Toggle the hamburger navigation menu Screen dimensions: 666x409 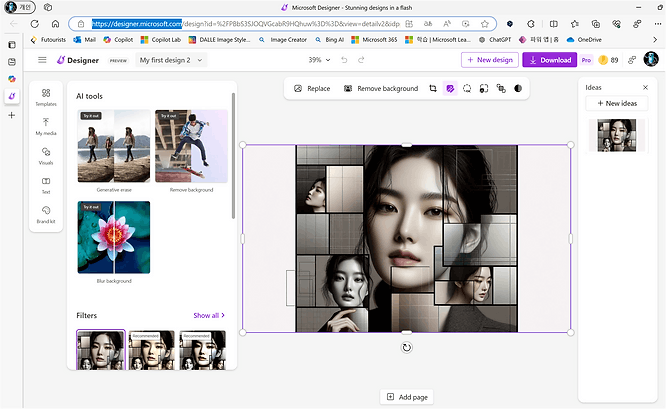(42, 60)
